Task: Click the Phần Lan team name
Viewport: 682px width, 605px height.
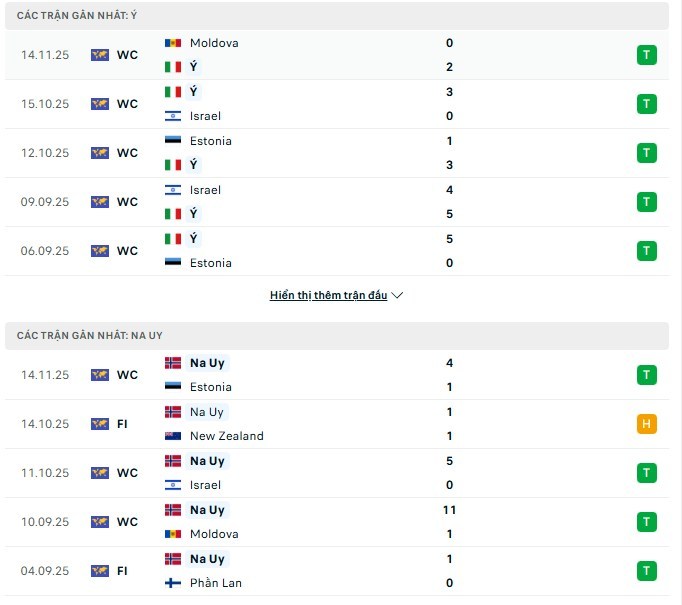Action: pos(216,583)
